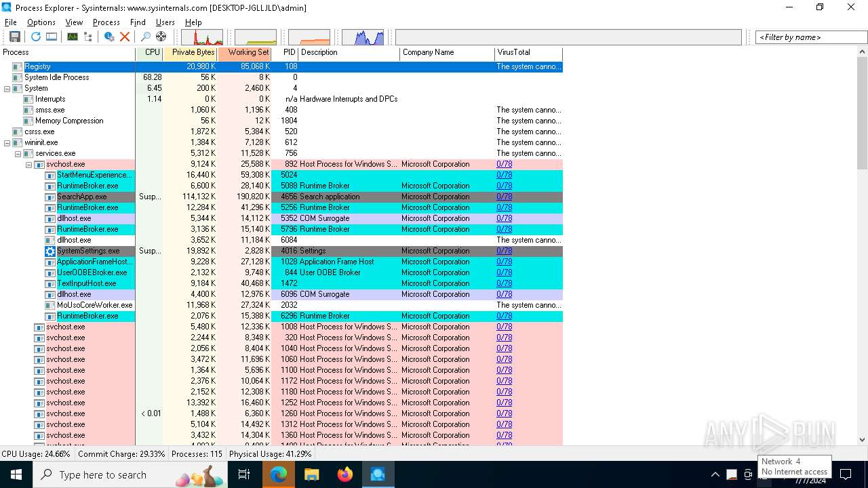868x488 pixels.
Task: Sort by the Description column header
Action: click(349, 52)
